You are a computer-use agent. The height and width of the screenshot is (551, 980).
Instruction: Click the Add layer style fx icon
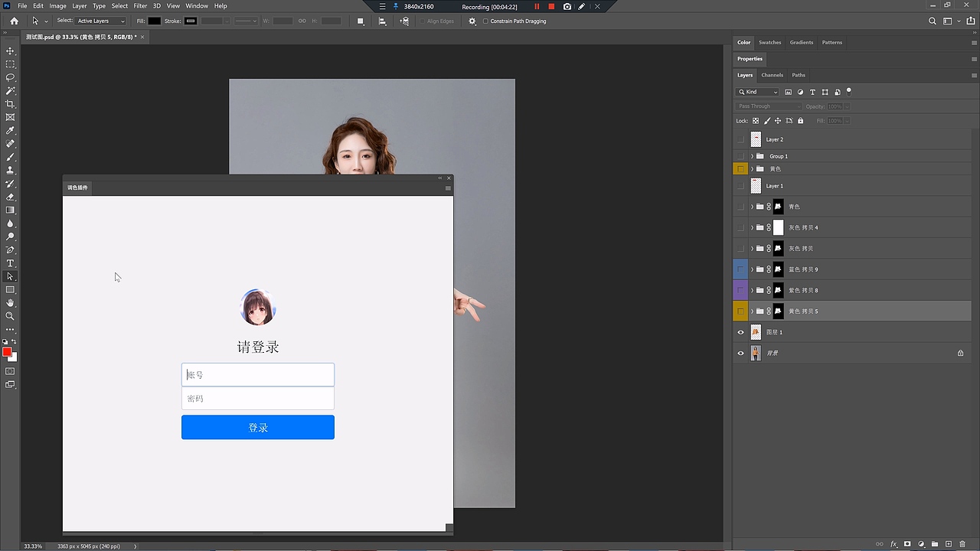(x=893, y=543)
